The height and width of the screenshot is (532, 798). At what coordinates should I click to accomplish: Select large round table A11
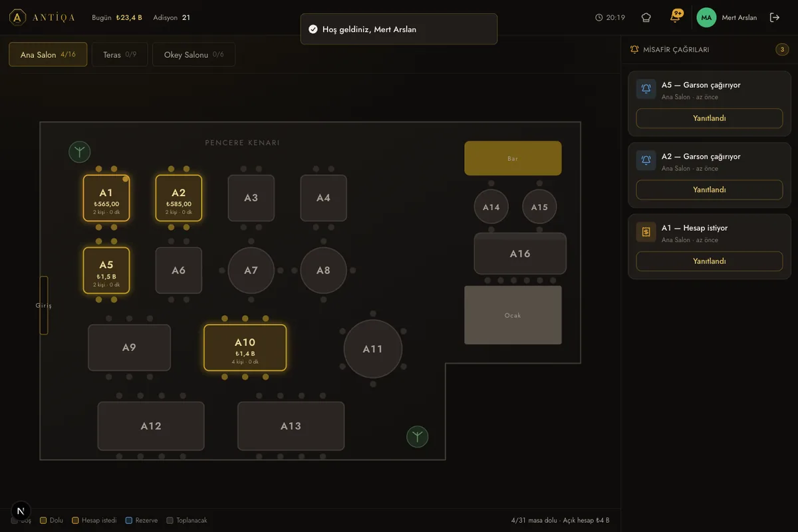373,349
